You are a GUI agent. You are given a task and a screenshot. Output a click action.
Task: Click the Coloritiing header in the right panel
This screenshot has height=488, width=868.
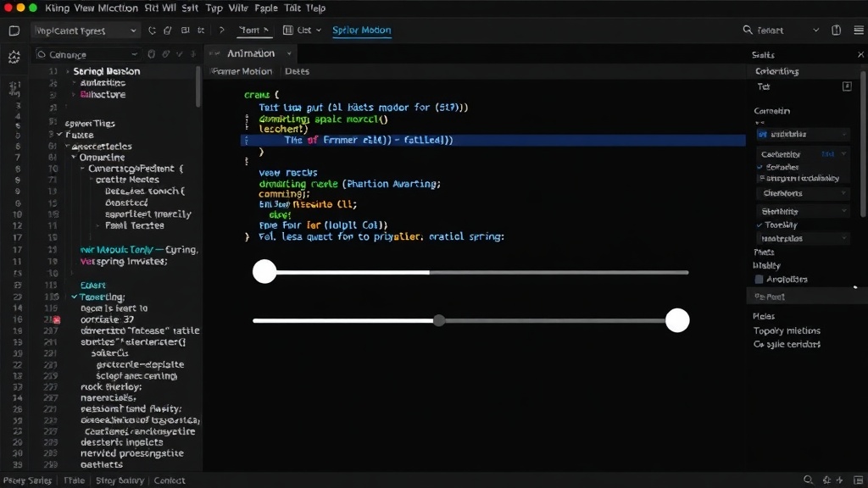(776, 71)
